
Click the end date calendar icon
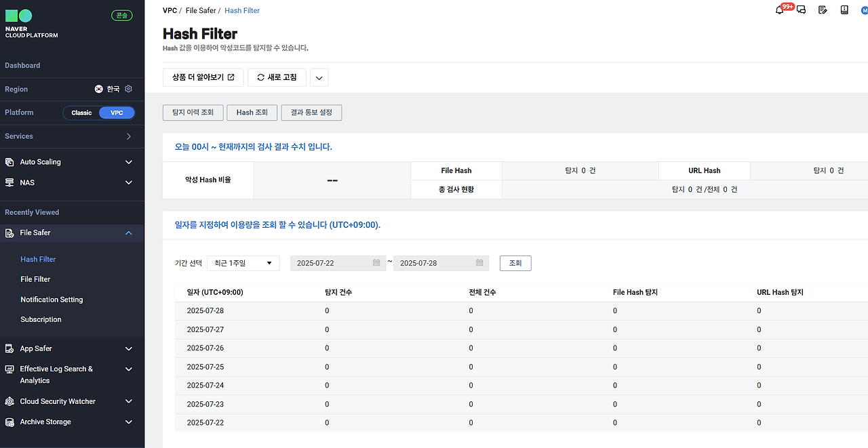point(479,263)
